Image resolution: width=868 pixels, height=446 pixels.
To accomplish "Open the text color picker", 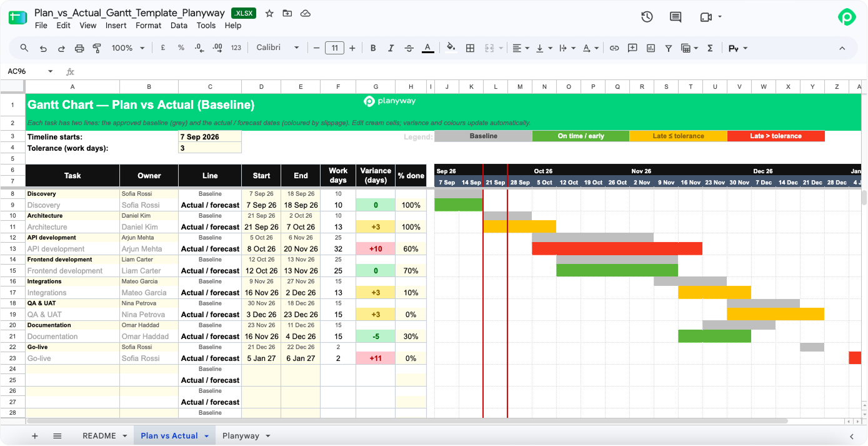I will click(x=428, y=48).
